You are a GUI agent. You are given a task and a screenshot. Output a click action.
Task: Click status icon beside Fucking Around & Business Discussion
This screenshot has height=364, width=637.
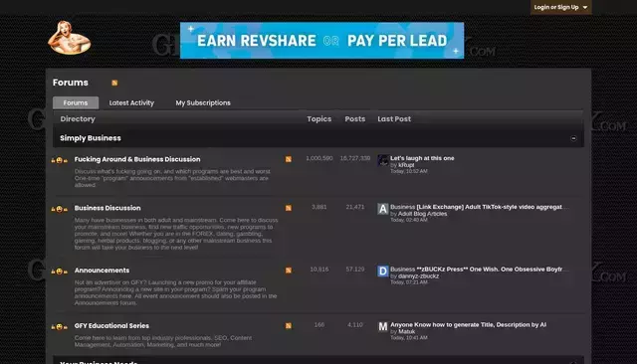60,160
